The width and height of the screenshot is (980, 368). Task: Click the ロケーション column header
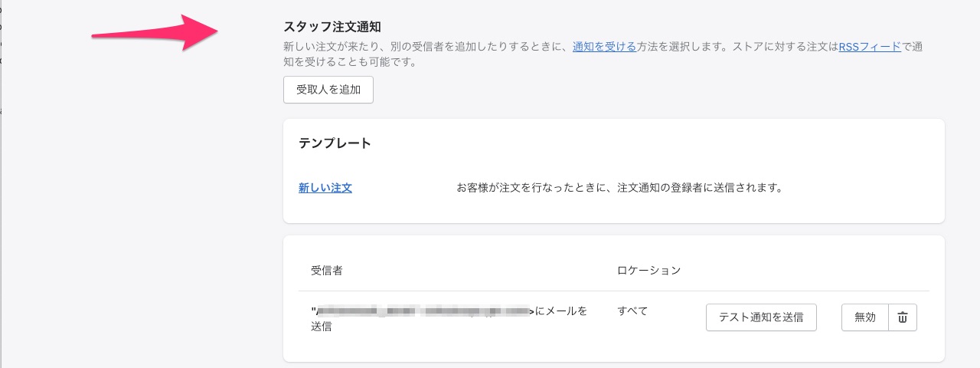coord(648,271)
